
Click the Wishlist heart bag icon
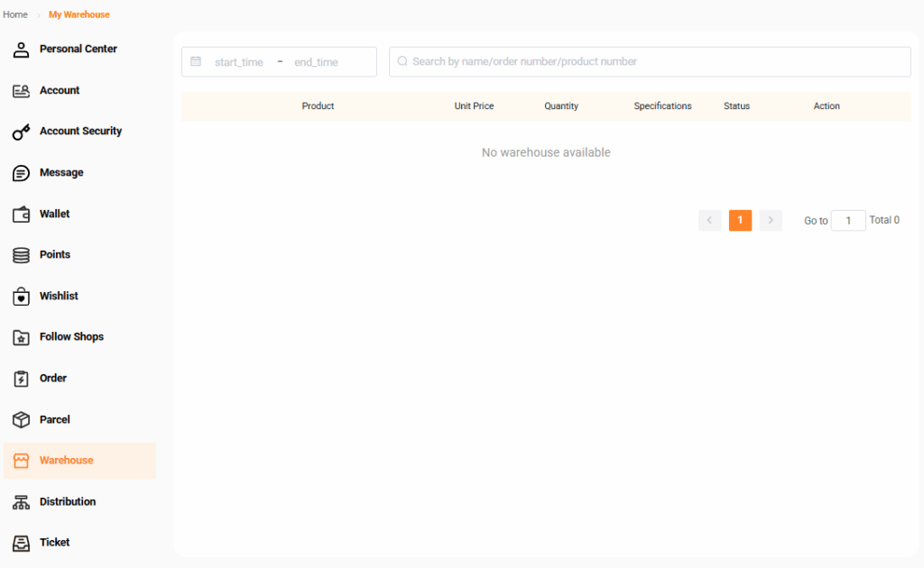[x=21, y=297]
